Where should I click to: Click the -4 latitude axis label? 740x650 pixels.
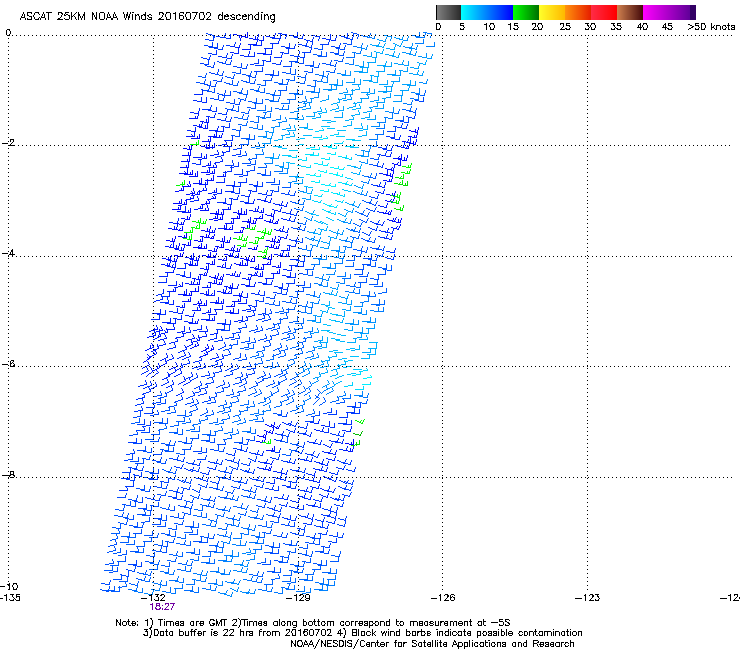(x=8, y=253)
